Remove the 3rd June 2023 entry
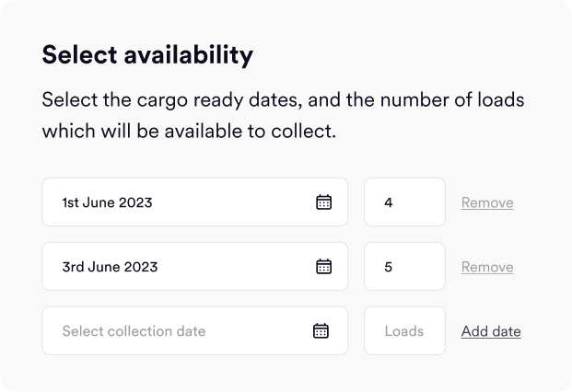 (x=487, y=267)
